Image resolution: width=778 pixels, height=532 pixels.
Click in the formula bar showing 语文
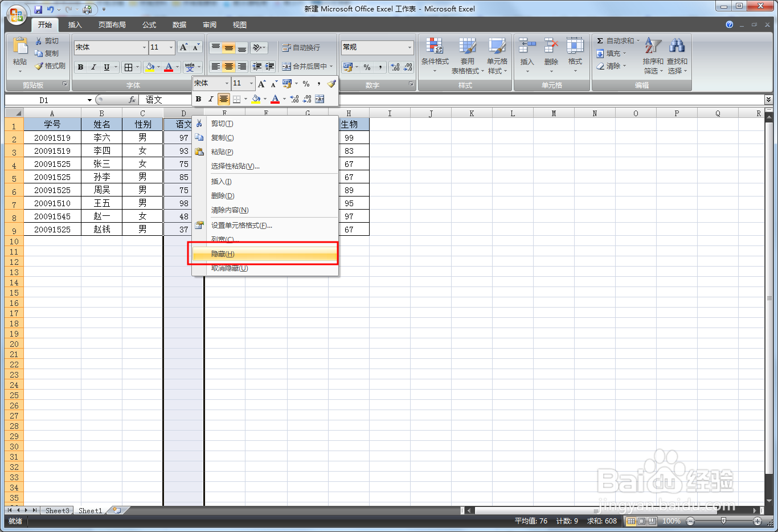pyautogui.click(x=452, y=100)
